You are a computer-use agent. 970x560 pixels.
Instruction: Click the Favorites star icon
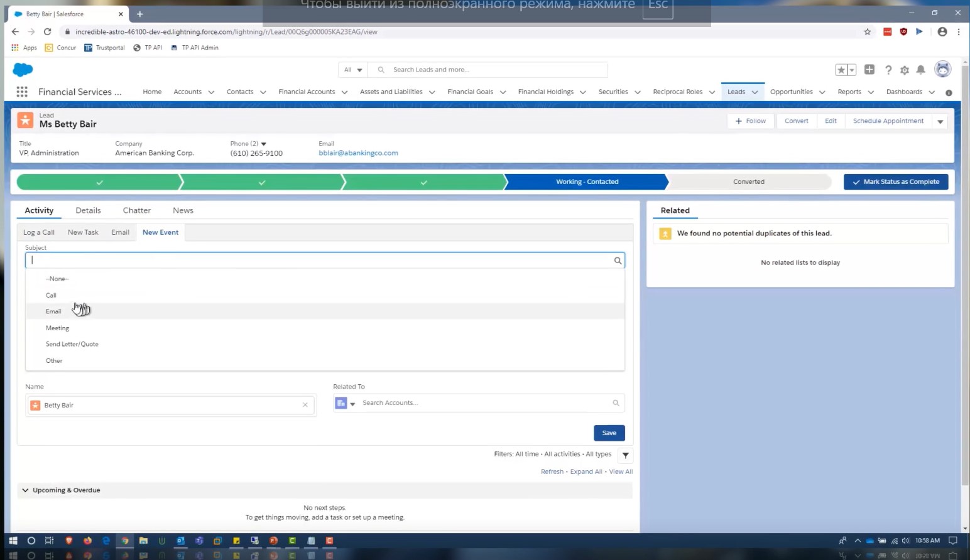841,70
